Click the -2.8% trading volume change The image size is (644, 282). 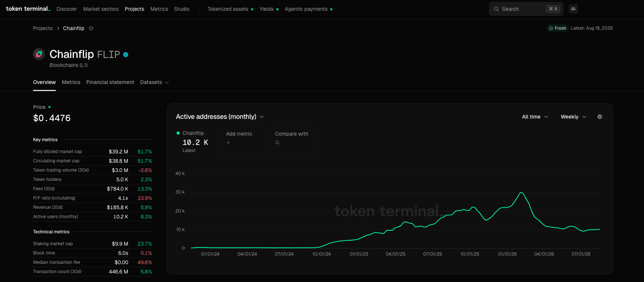[x=145, y=170]
